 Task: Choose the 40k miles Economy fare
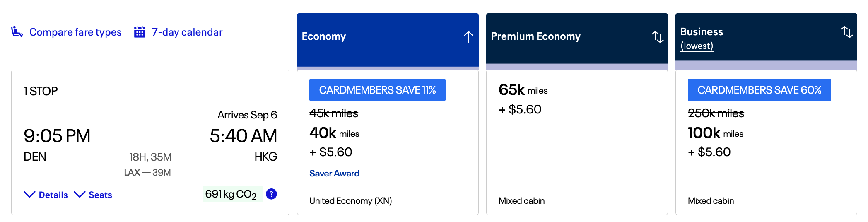click(334, 133)
